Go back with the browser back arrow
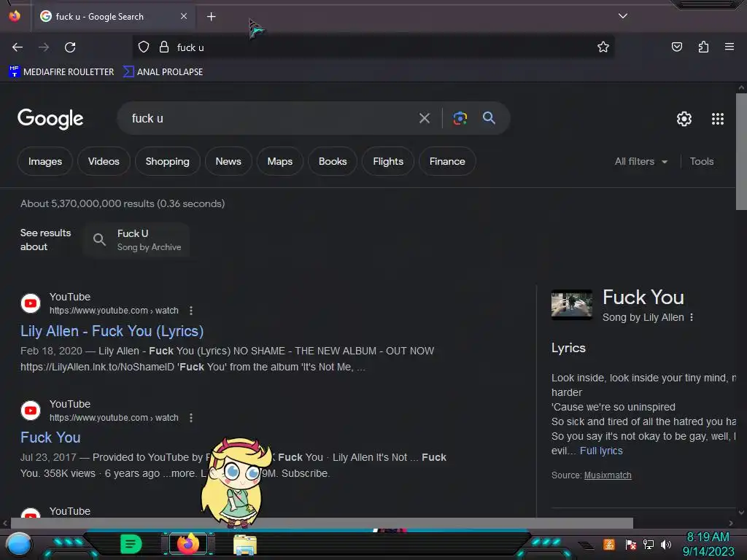Viewport: 747px width, 560px height. (18, 47)
